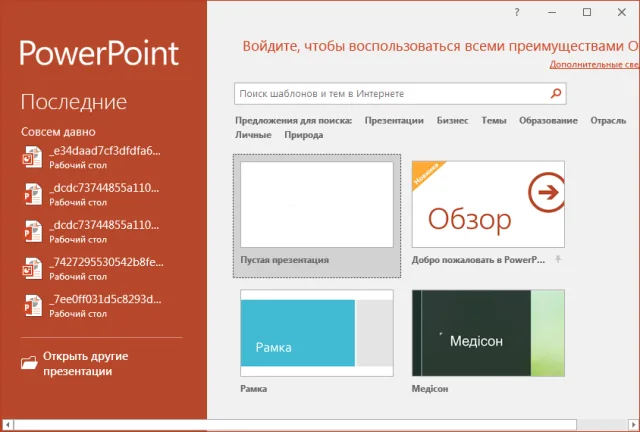Image resolution: width=640 pixels, height=432 pixels.
Task: Select the Образование search suggestion
Action: coord(548,120)
